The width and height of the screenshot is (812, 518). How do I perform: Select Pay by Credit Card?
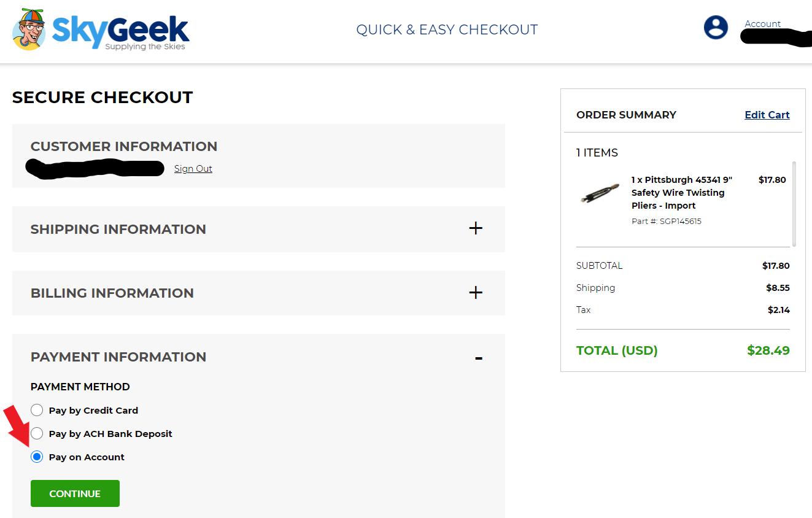pos(37,410)
